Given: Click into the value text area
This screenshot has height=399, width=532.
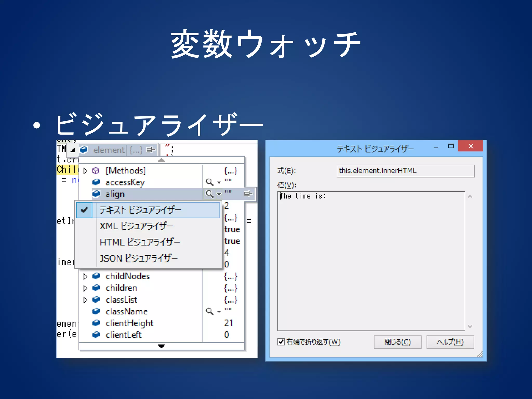Looking at the screenshot, I should 371,261.
